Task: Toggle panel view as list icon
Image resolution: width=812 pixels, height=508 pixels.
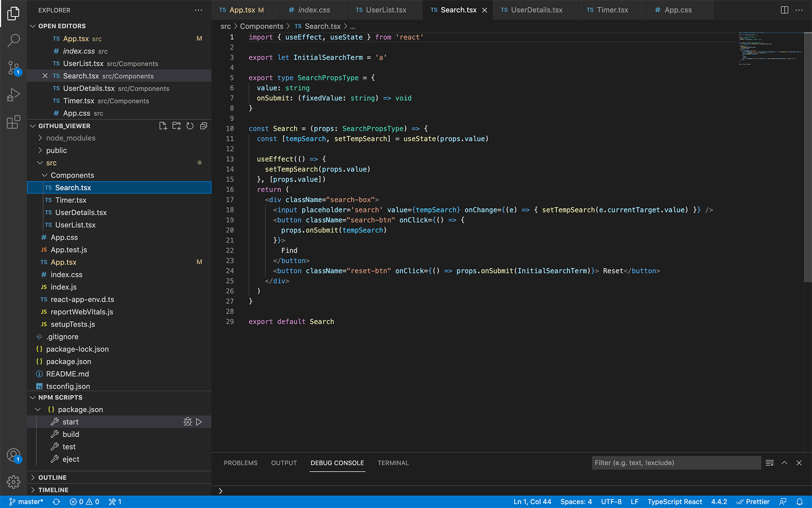Action: 770,463
